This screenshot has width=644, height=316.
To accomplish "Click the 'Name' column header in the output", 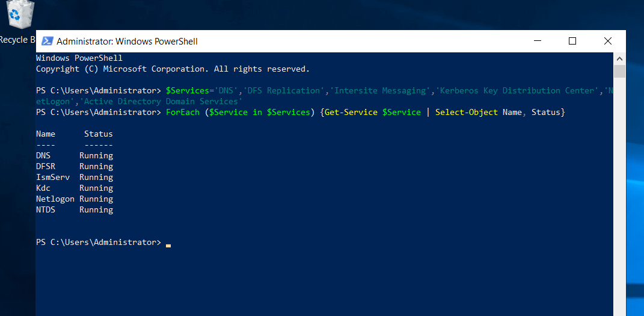I will pos(46,134).
